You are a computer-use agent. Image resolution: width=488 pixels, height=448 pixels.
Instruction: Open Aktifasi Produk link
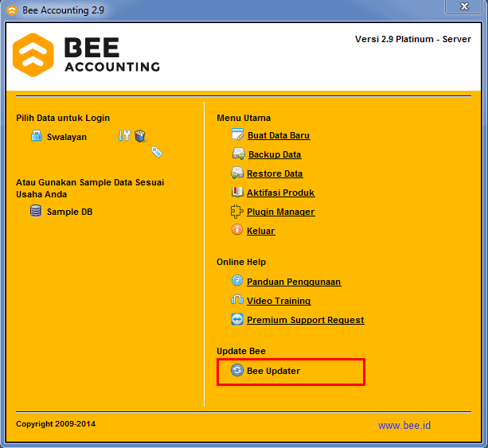tap(280, 193)
